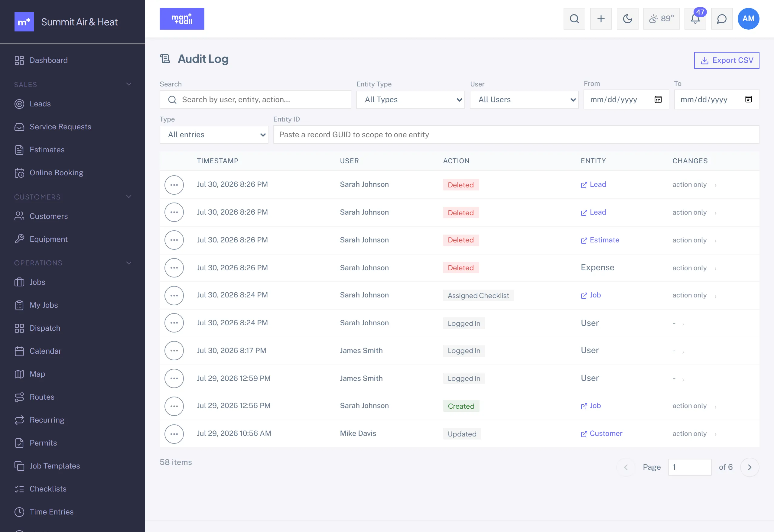774x532 pixels.
Task: Open Entity Type All Types dropdown
Action: point(410,100)
